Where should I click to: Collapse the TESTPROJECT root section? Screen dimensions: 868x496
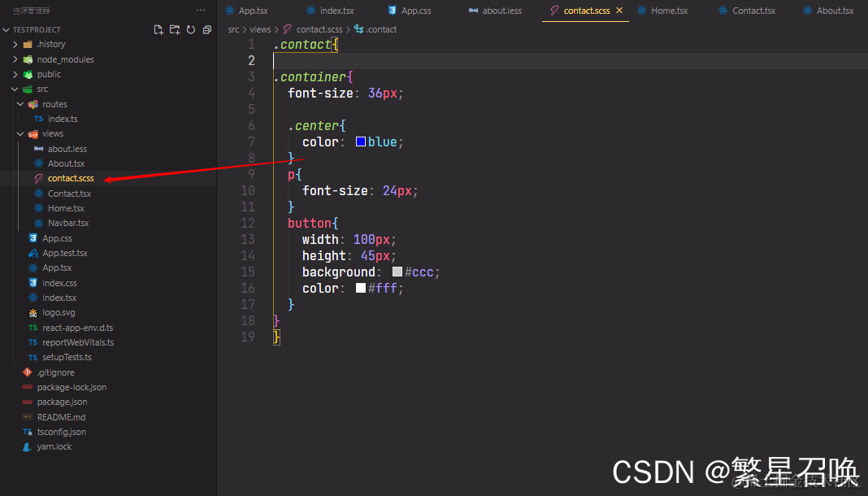6,30
